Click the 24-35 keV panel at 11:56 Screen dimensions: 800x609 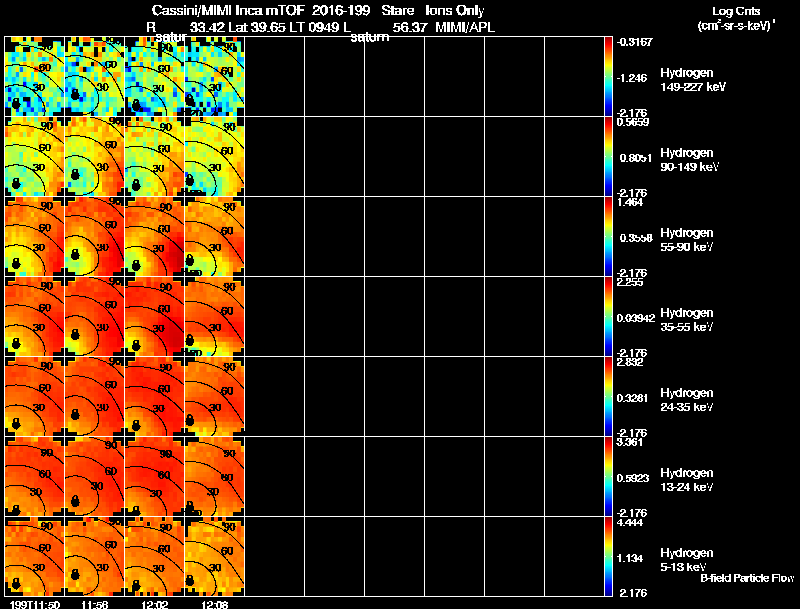[x=95, y=397]
